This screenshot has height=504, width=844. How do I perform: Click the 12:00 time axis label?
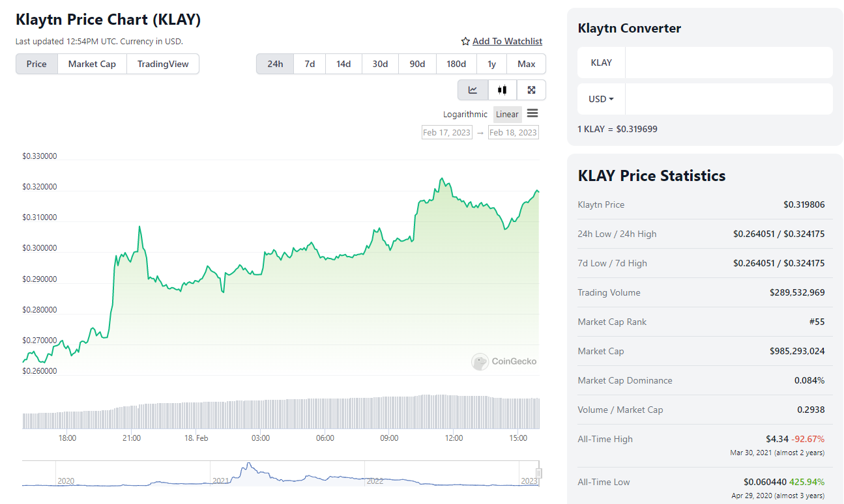(x=454, y=438)
